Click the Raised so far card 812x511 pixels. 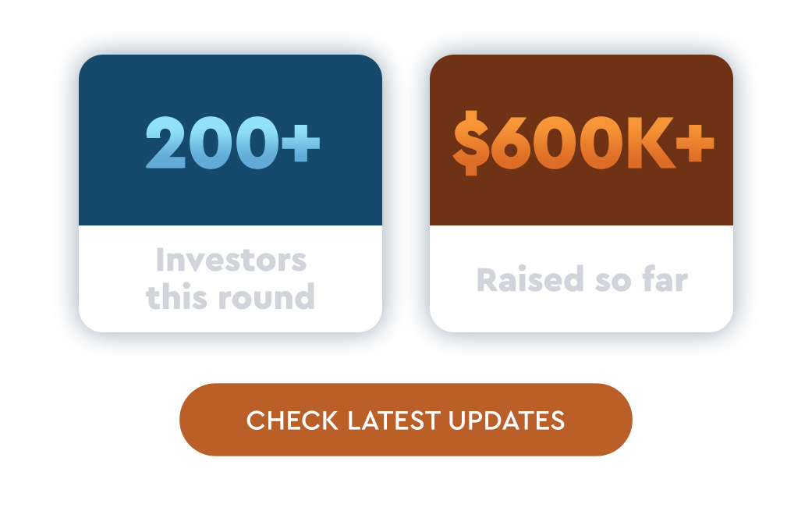(581, 195)
